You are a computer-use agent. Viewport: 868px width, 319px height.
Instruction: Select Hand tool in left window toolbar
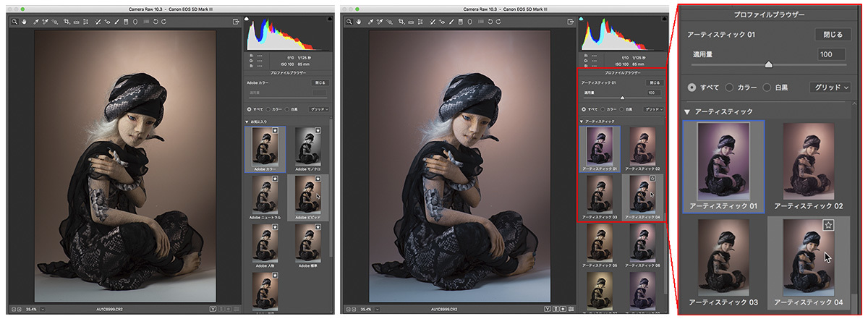pyautogui.click(x=24, y=22)
